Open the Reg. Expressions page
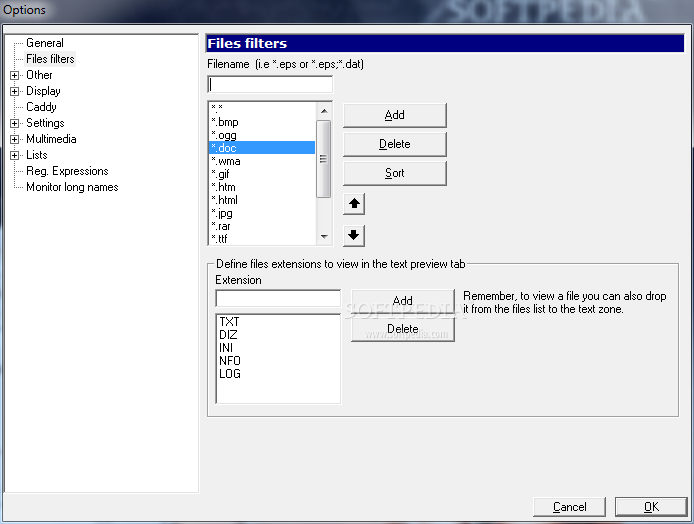 [67, 171]
